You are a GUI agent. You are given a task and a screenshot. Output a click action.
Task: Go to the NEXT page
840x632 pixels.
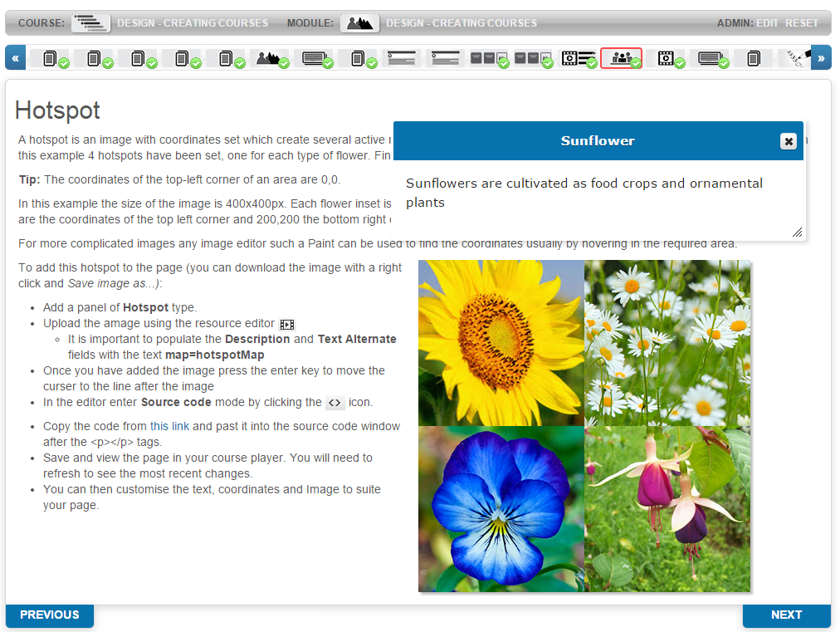point(786,615)
